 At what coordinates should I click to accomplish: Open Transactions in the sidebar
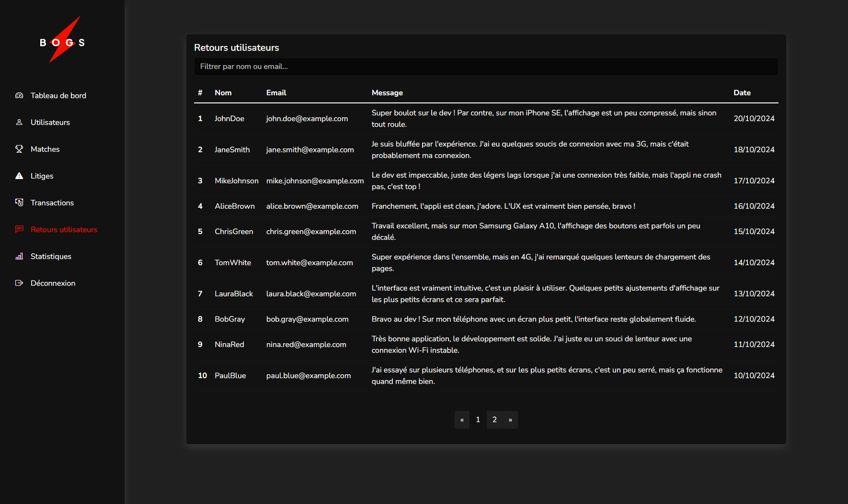click(x=52, y=203)
